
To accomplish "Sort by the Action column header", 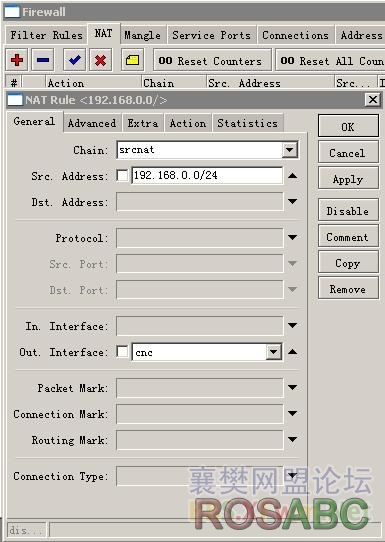I will (93, 83).
